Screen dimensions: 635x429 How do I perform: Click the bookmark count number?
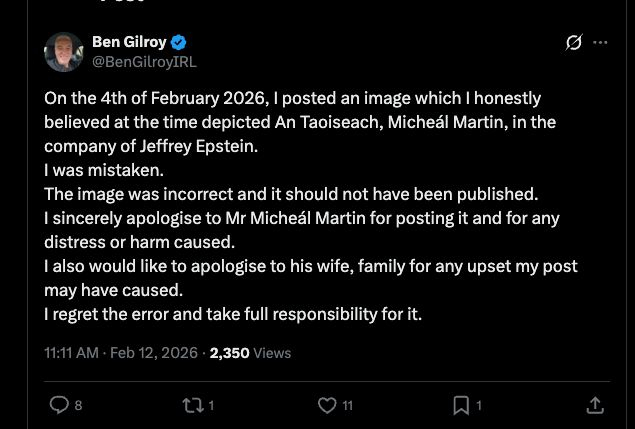[x=478, y=406]
